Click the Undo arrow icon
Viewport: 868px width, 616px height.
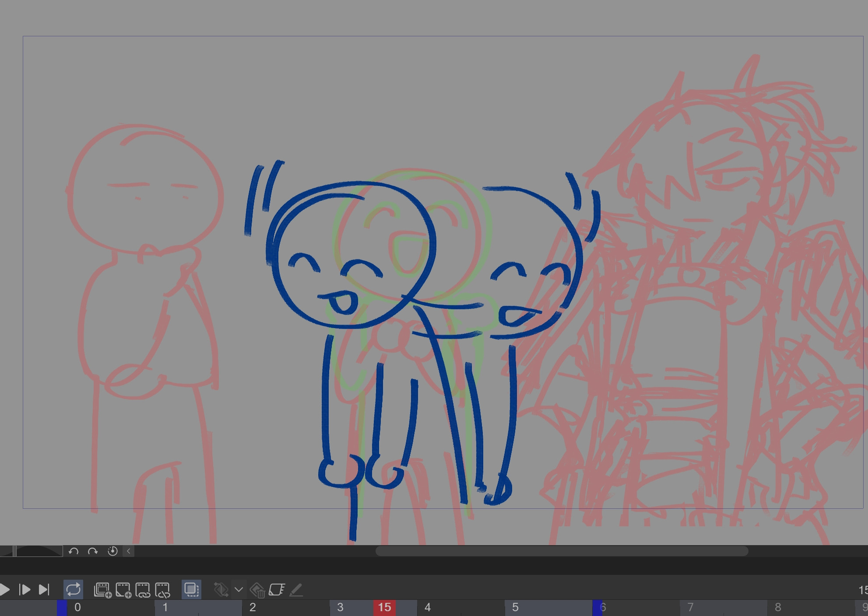[74, 551]
